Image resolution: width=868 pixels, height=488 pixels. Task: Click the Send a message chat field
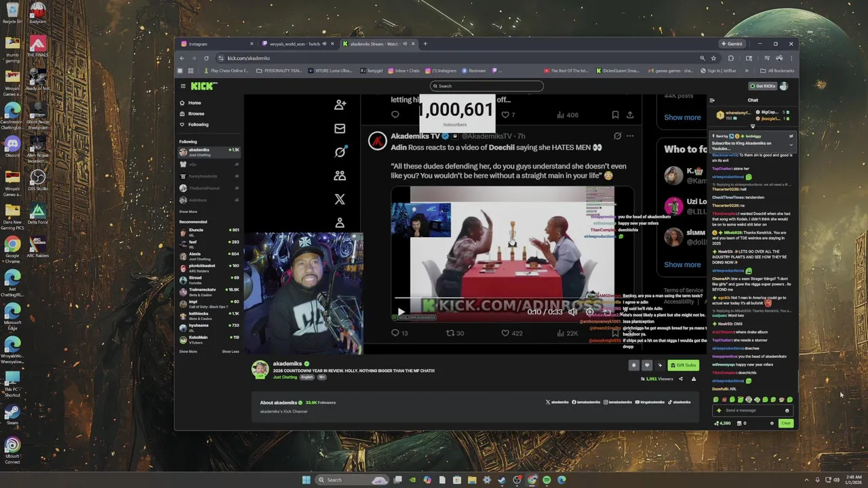tap(751, 410)
